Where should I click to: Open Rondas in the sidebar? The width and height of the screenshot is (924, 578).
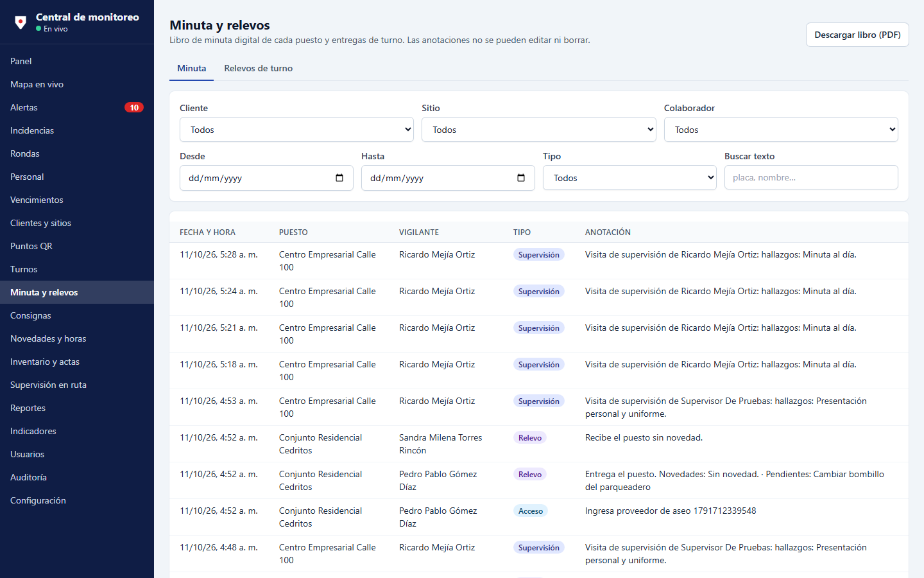click(77, 153)
